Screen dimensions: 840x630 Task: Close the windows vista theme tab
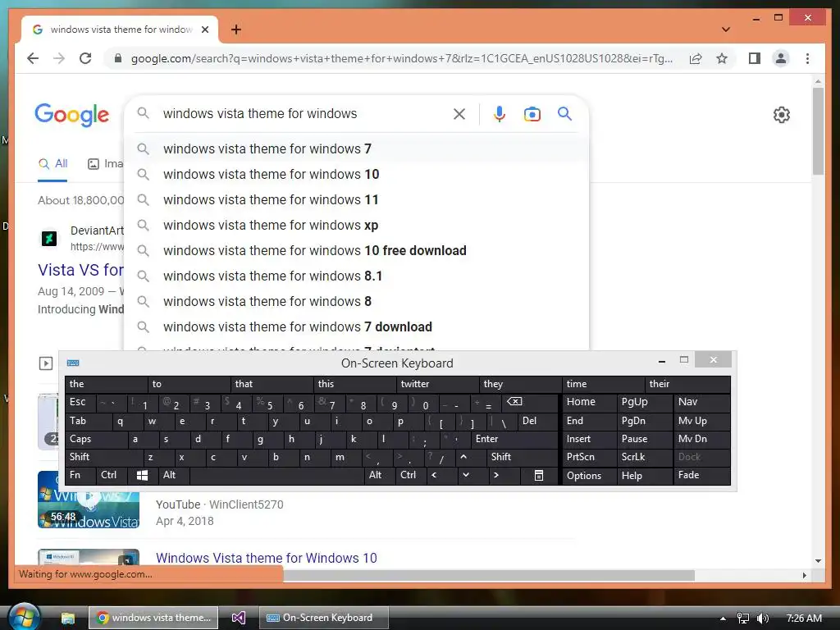pos(204,30)
